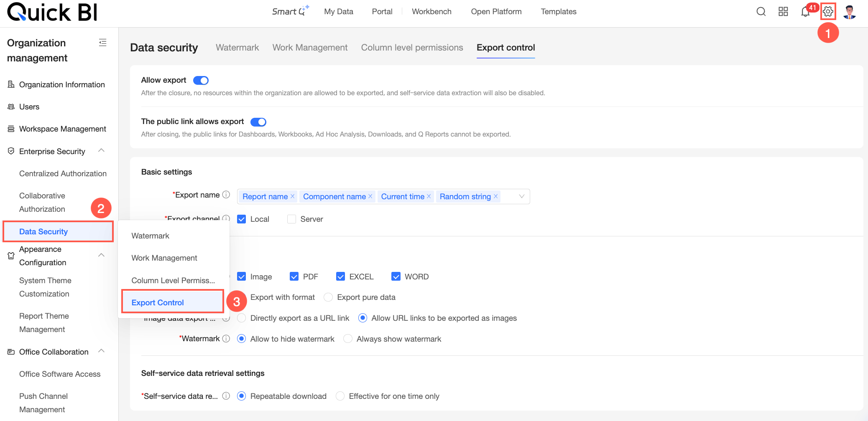Open the notification bell
This screenshot has height=421, width=868.
click(x=805, y=12)
